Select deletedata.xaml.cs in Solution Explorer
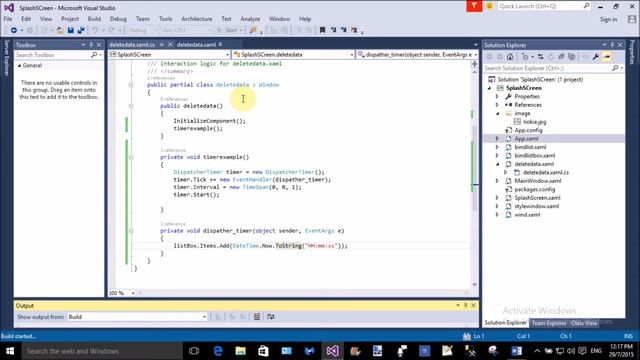The width and height of the screenshot is (640, 360). coord(546,172)
